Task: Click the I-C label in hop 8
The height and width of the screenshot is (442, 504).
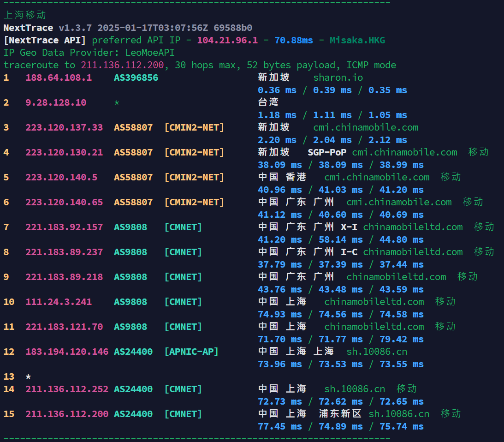Action: coord(349,252)
